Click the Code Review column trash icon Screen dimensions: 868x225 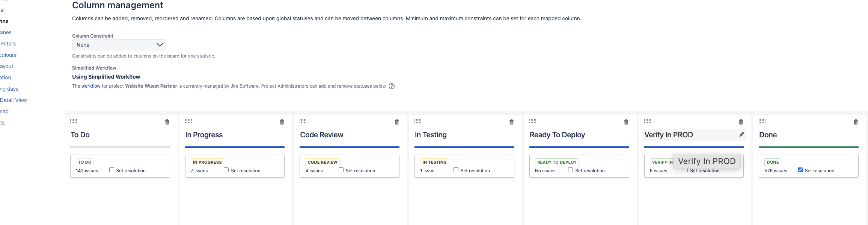pos(397,122)
